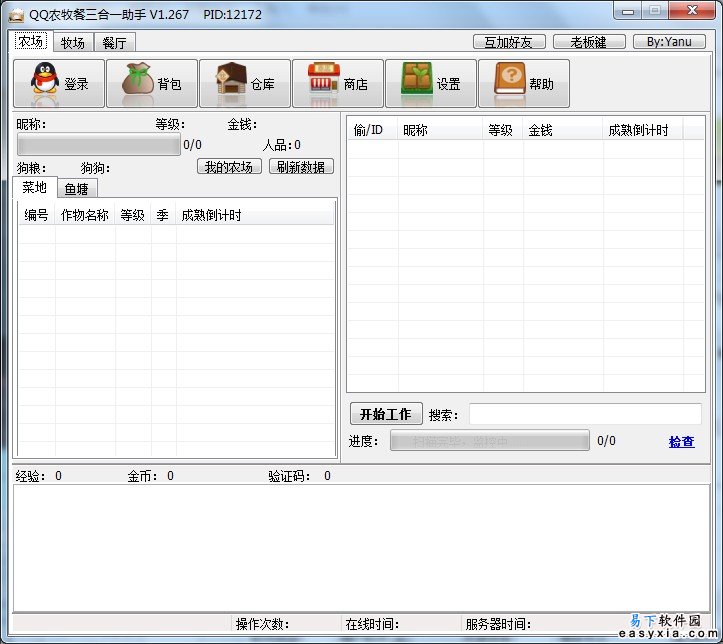723x644 pixels.
Task: Click the 人品:0 label
Action: (x=282, y=145)
